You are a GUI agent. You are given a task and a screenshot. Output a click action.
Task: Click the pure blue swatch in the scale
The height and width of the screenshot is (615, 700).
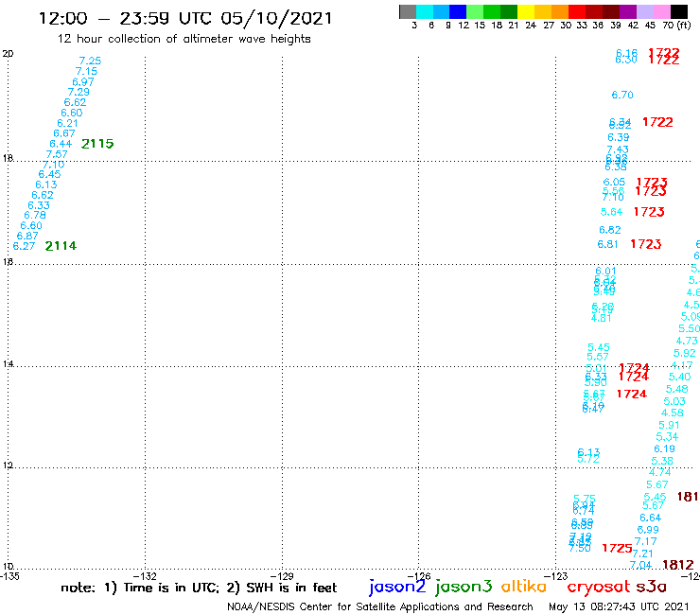tap(458, 11)
